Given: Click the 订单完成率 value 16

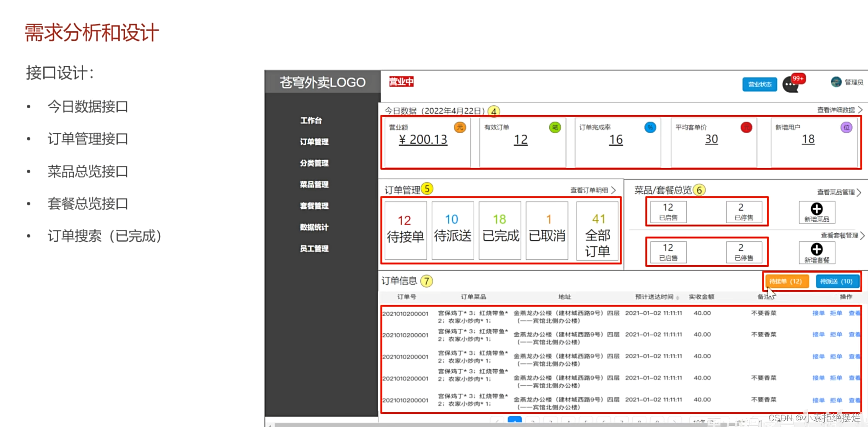Looking at the screenshot, I should click(x=616, y=139).
